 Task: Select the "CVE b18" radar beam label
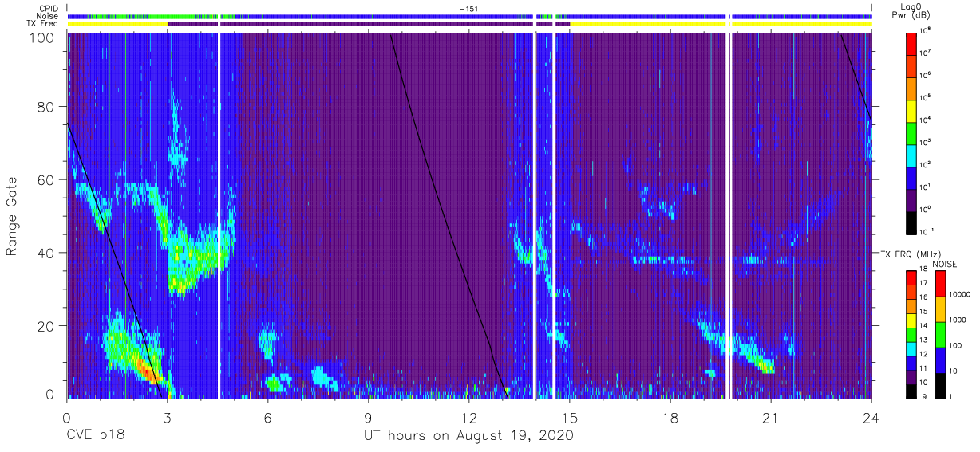click(x=95, y=436)
